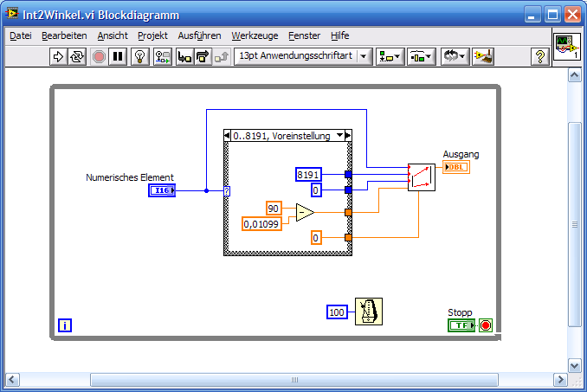
Task: Click the orange bottom output tunnel
Action: click(x=348, y=237)
